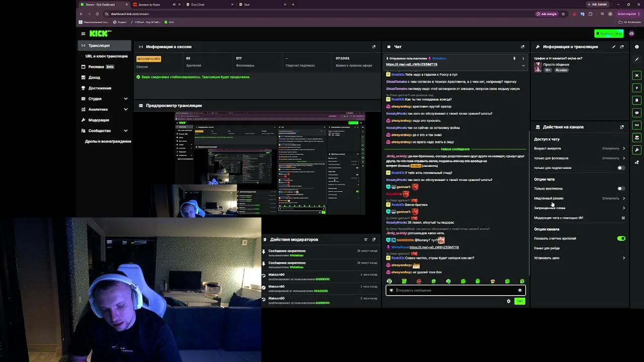Focus the chat message input field
This screenshot has height=362, width=644.
coord(455,290)
